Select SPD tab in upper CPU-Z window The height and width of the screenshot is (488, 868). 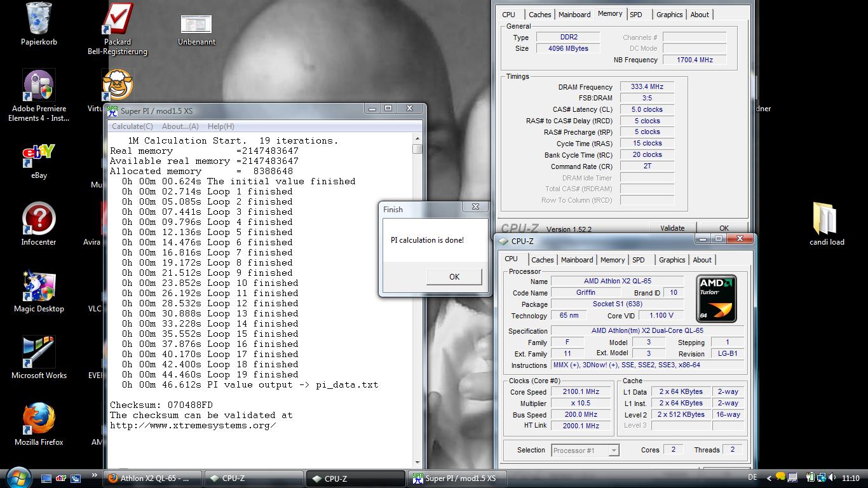[636, 15]
